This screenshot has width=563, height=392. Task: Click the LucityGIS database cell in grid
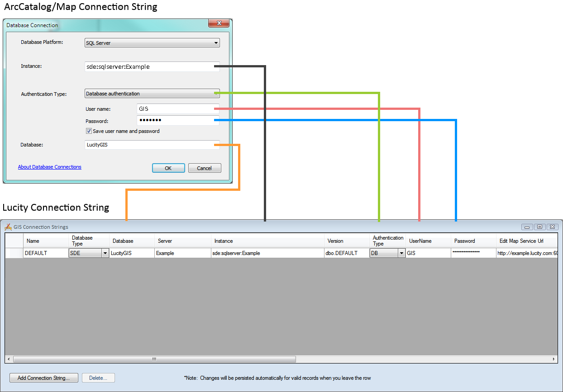click(132, 253)
